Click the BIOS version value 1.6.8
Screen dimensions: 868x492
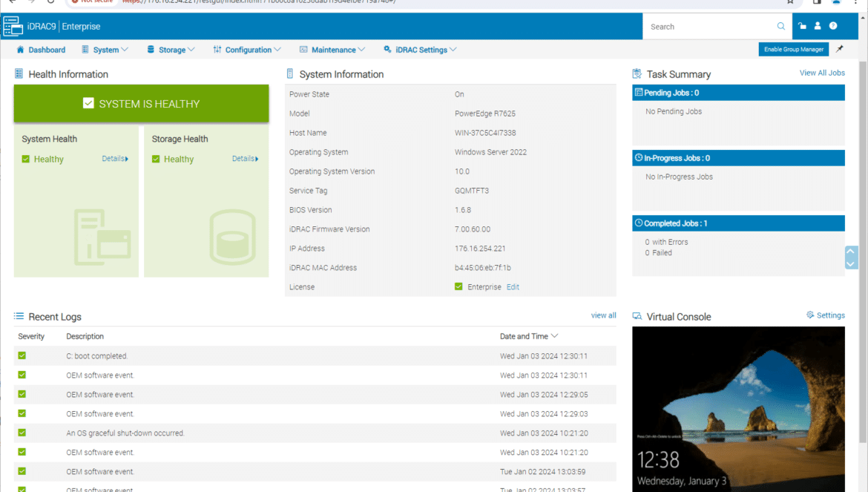pyautogui.click(x=463, y=210)
